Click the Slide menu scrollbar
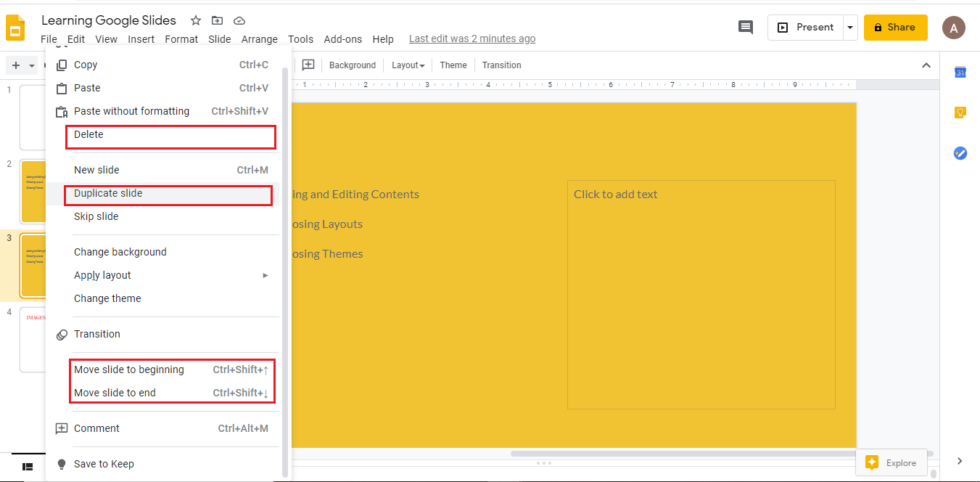The width and height of the screenshot is (980, 482). (285, 272)
